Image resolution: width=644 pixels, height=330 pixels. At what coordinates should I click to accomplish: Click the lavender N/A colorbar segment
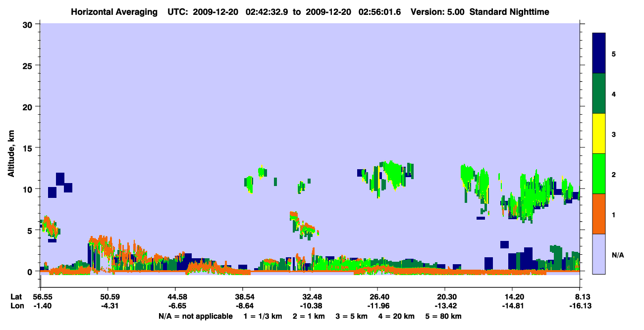[x=599, y=254]
